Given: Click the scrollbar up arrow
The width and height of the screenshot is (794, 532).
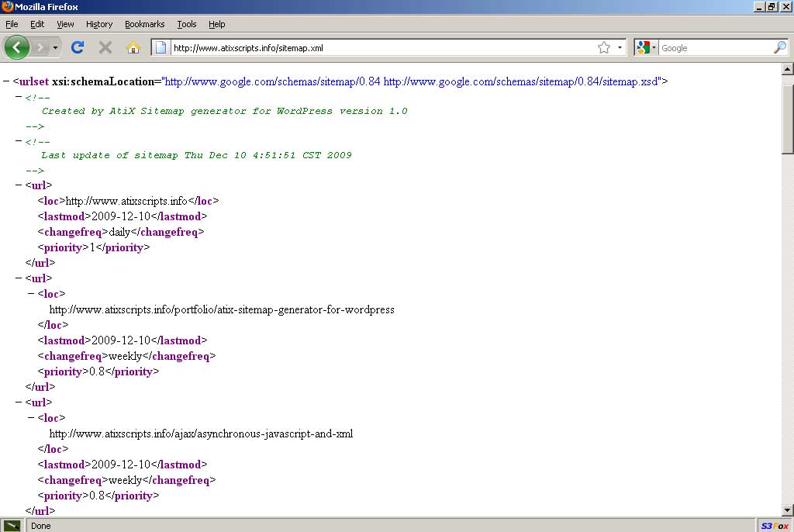Looking at the screenshot, I should click(x=788, y=69).
